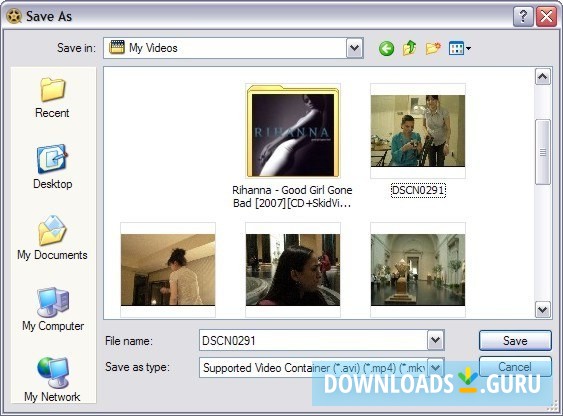Click the scrollbar down arrow
Image resolution: width=563 pixels, height=416 pixels.
543,309
